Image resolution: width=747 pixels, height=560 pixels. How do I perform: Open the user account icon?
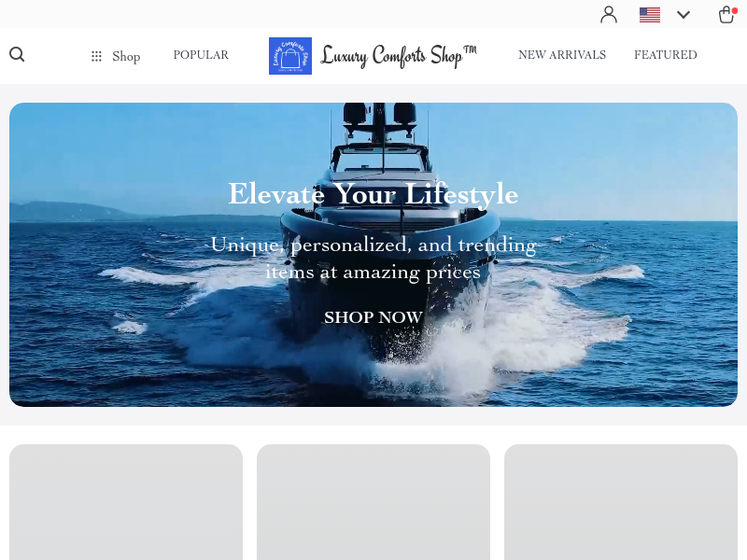point(609,14)
